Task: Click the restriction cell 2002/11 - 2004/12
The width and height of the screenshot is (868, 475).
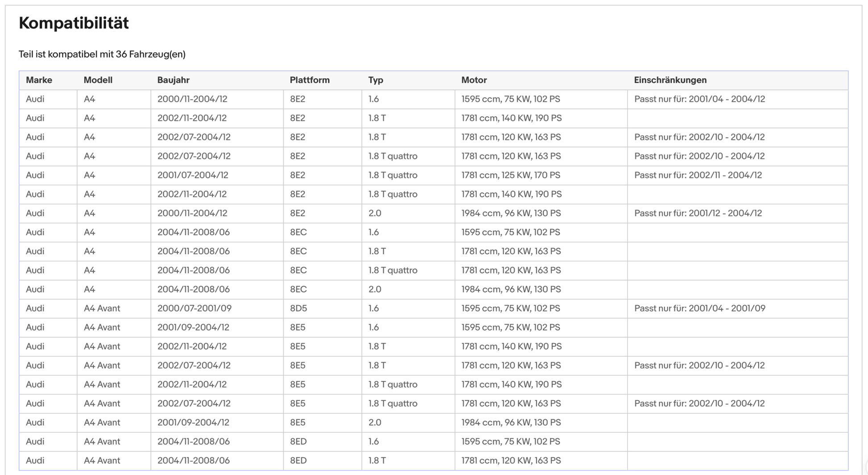Action: click(698, 175)
